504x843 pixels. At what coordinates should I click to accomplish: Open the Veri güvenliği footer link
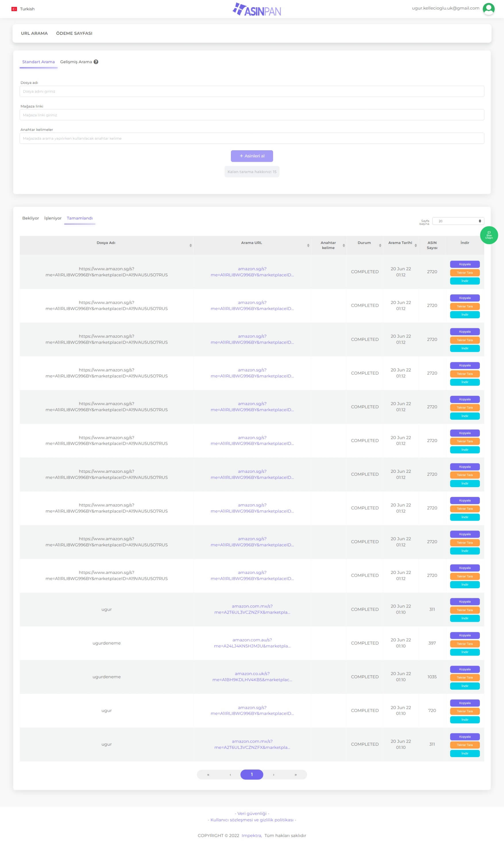[x=252, y=813]
